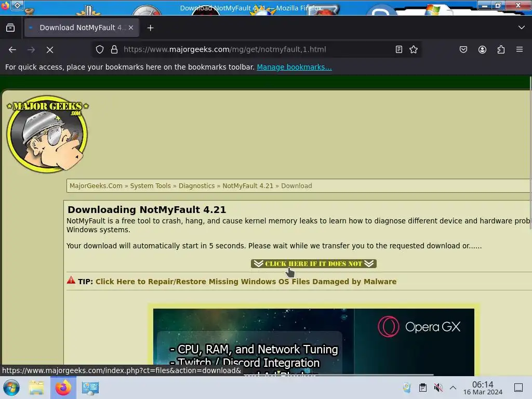Open the Firefox View tab list icon
This screenshot has height=399, width=532.
[10, 28]
